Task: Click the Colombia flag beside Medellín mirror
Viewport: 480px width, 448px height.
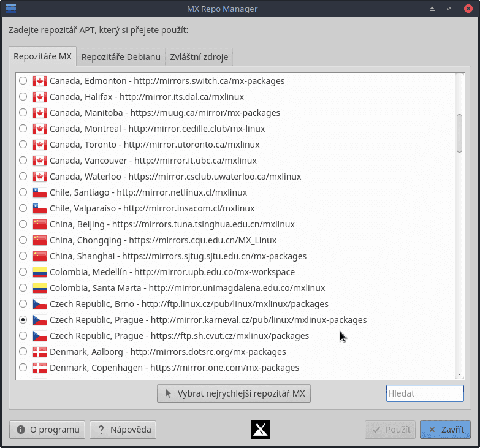Action: 40,271
